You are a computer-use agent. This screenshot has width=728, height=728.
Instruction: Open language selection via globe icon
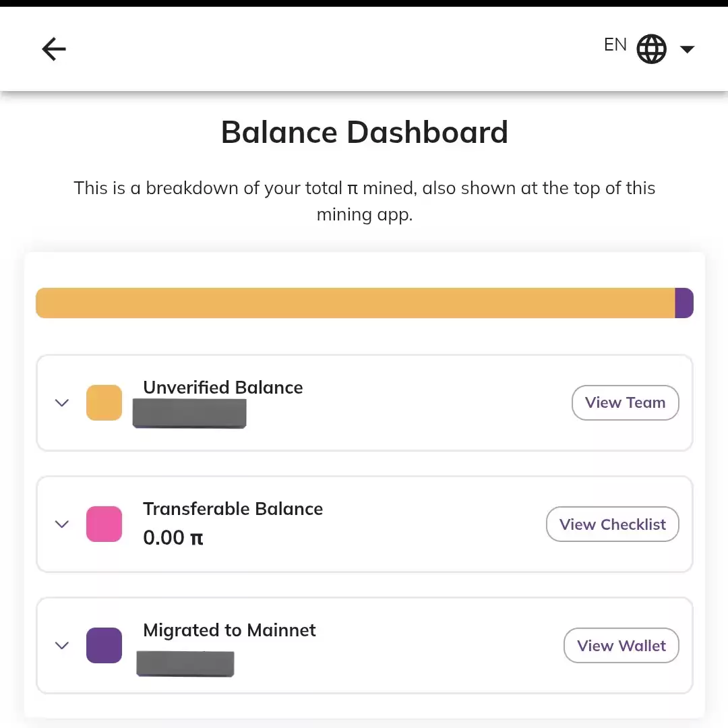click(651, 49)
